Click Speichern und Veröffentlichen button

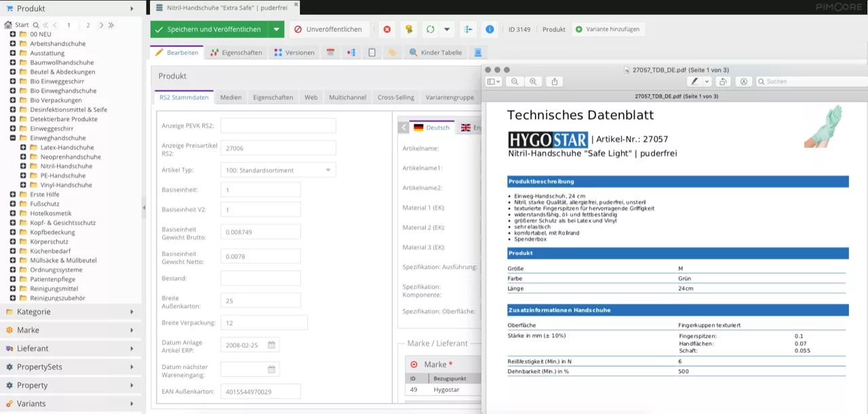(x=209, y=30)
